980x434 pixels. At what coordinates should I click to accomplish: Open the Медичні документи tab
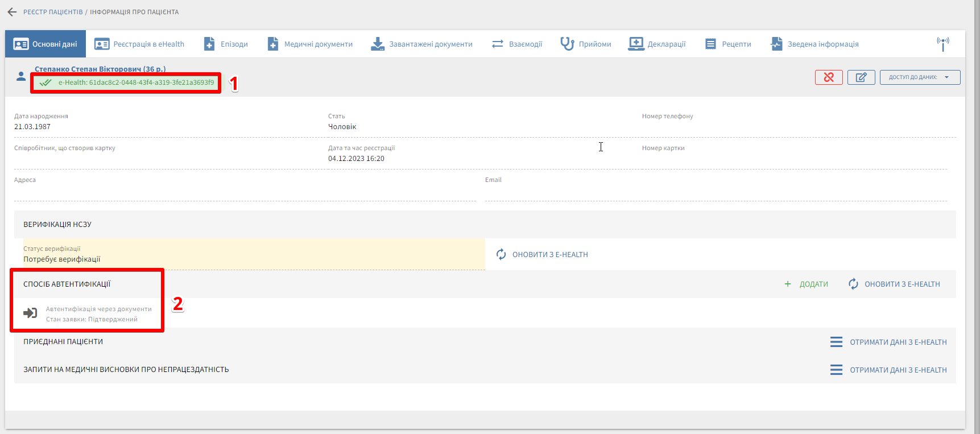point(310,44)
